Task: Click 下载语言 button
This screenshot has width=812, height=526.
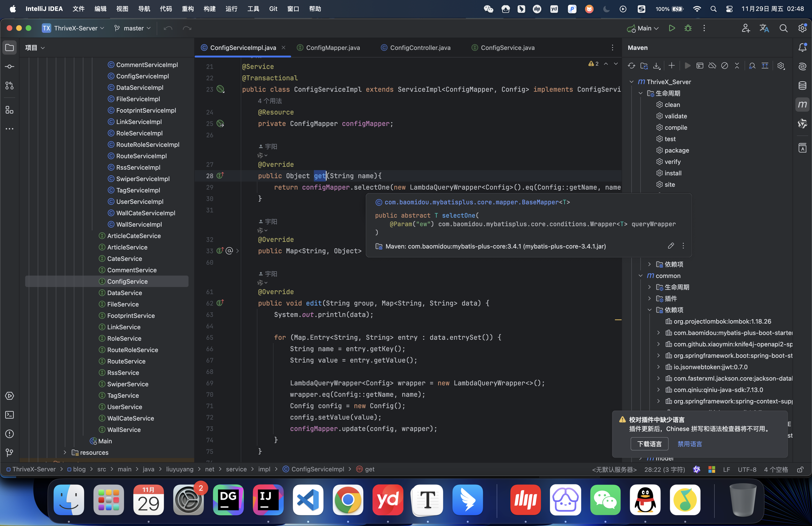Action: [x=650, y=444]
